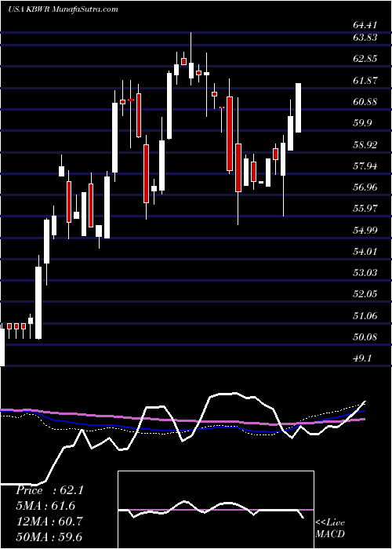Viewport: 392px width, 549px height.
Task: Click the 50.08 price axis label
Action: [365, 337]
